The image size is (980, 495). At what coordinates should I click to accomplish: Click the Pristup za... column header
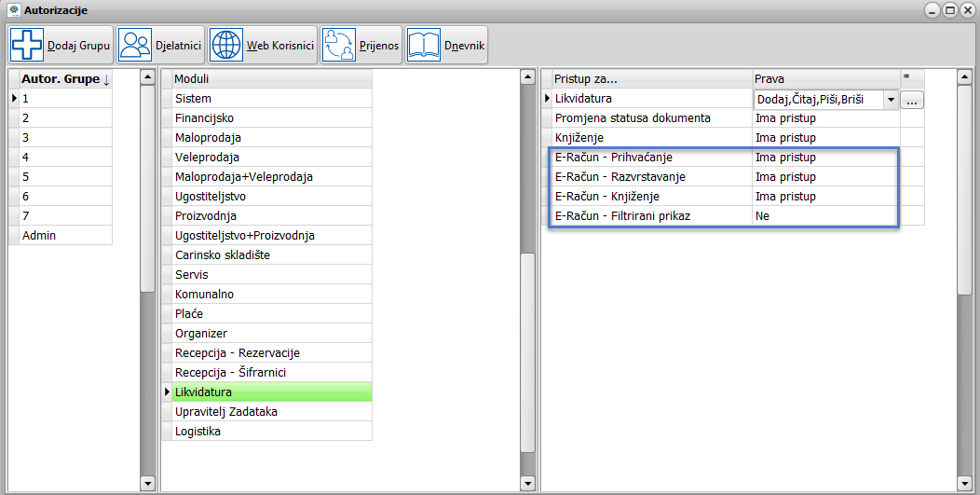click(586, 79)
